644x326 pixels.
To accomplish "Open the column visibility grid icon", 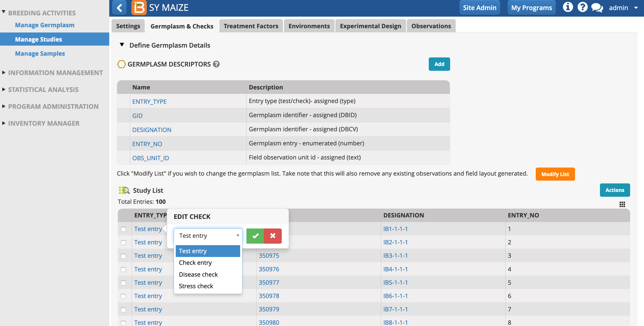I will click(622, 204).
